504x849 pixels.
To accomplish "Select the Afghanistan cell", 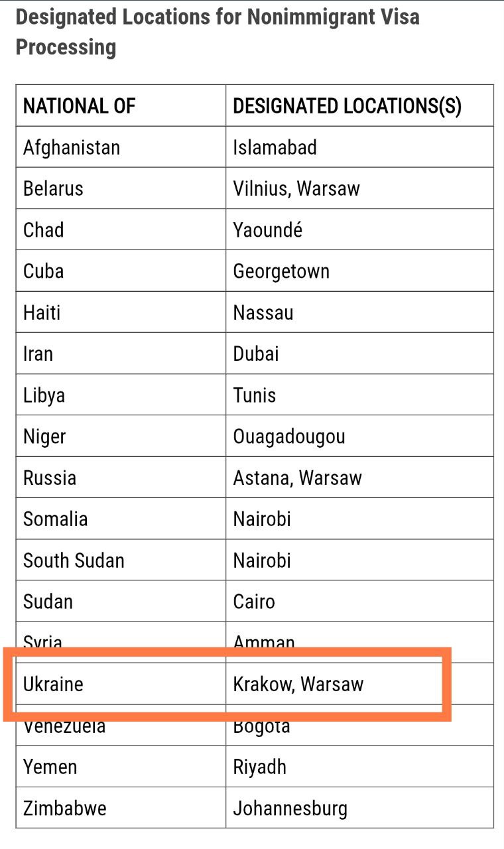I will click(x=72, y=147).
